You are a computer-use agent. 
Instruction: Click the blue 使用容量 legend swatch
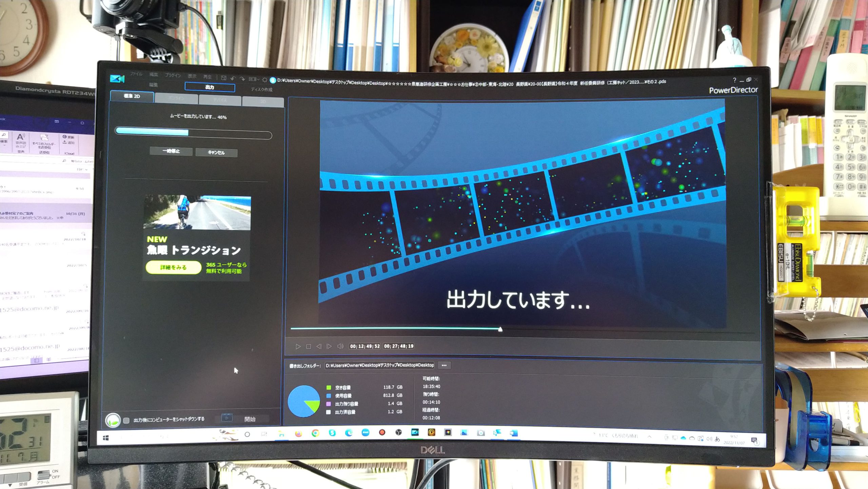[329, 395]
